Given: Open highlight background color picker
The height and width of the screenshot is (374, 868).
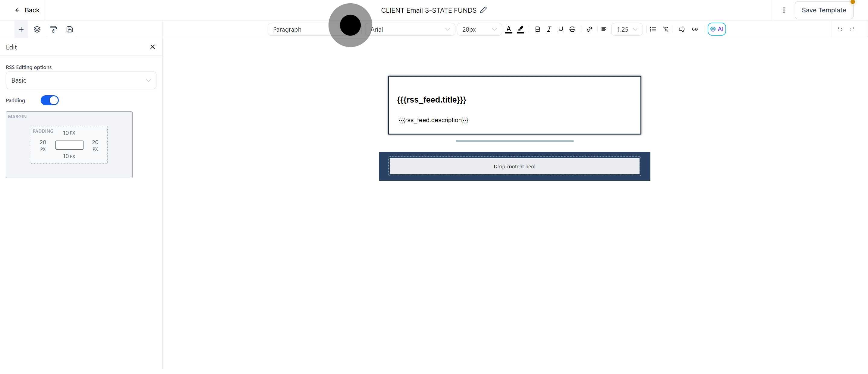Looking at the screenshot, I should coord(520,29).
